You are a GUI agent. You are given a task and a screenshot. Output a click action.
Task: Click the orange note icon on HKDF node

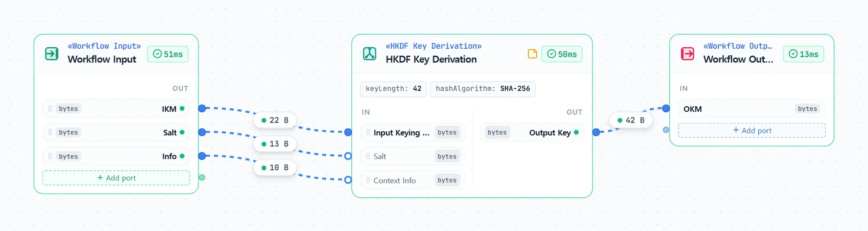coord(533,54)
